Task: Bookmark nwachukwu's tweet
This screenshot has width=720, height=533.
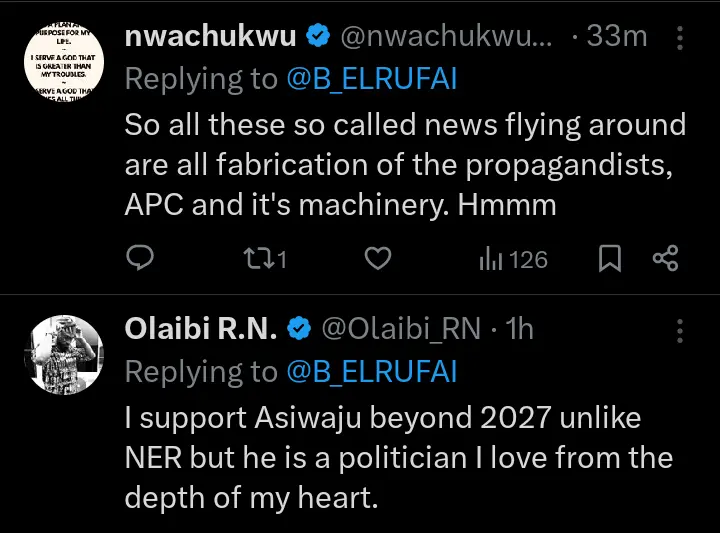Action: coord(609,260)
